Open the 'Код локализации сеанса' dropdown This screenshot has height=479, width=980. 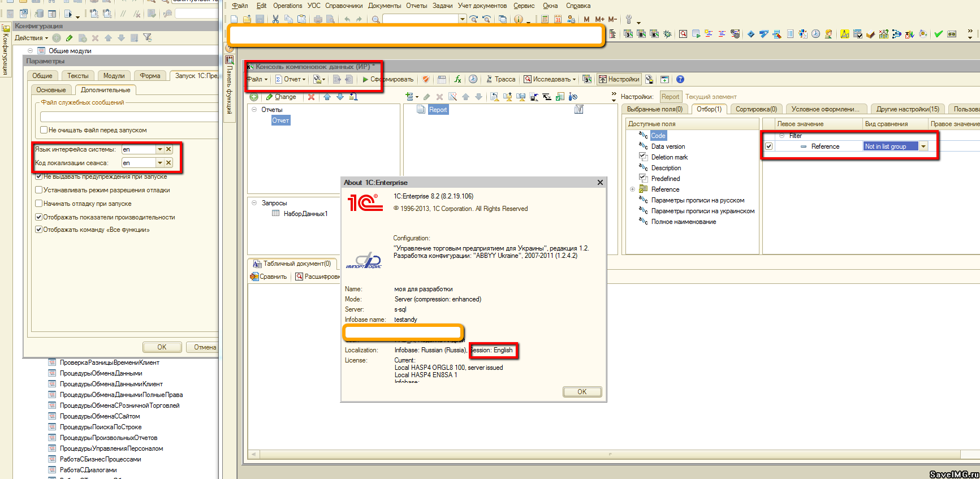[160, 163]
